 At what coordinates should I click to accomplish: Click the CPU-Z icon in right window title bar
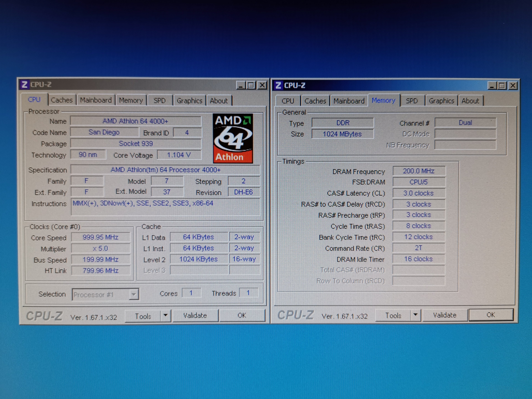278,85
